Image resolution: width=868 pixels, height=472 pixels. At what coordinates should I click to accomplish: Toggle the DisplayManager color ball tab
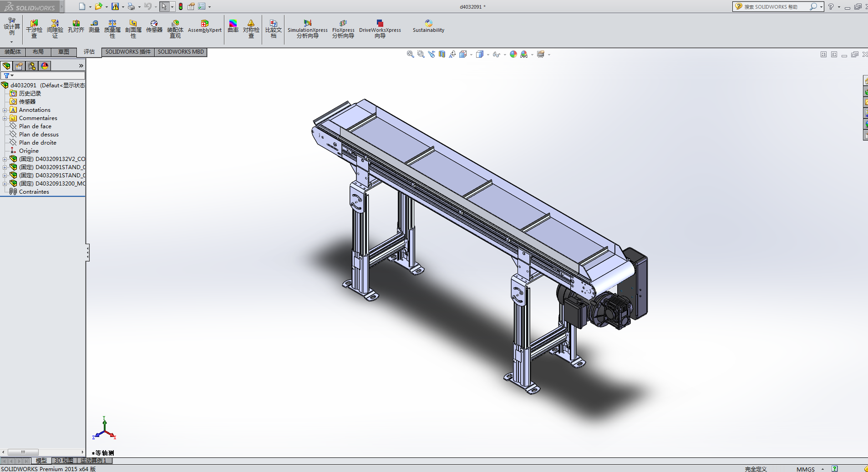pos(45,66)
